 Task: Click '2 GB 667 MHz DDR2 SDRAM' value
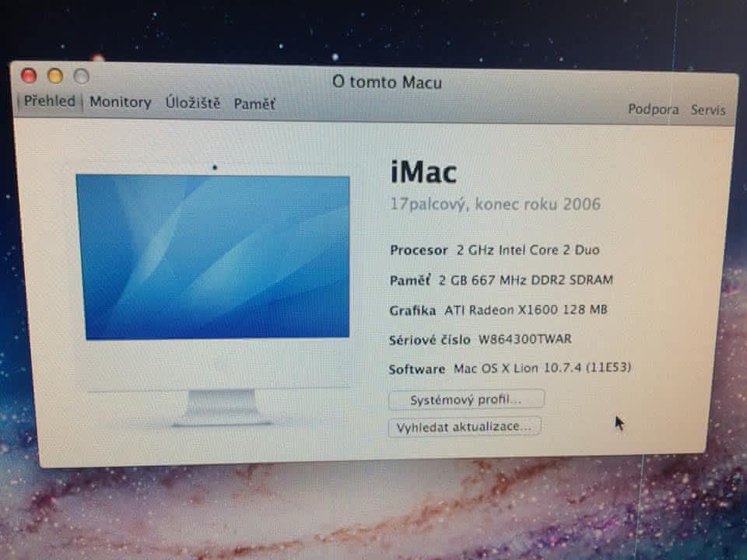point(525,279)
